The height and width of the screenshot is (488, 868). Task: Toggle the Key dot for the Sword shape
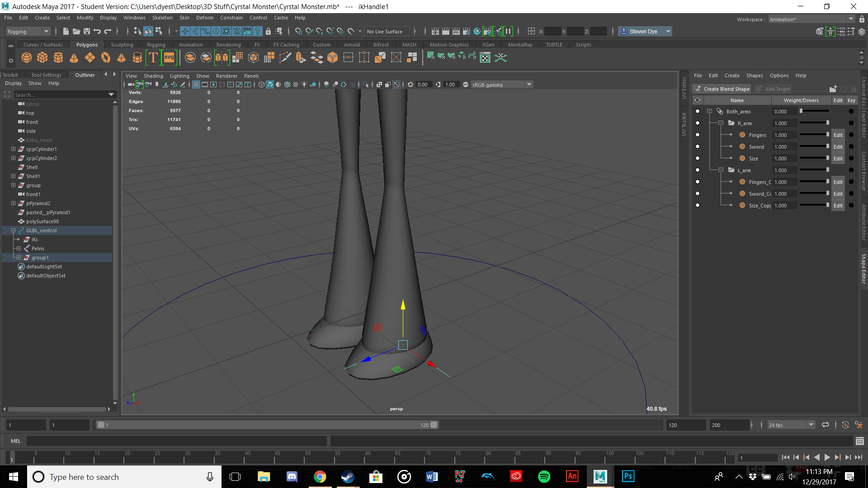tap(852, 146)
